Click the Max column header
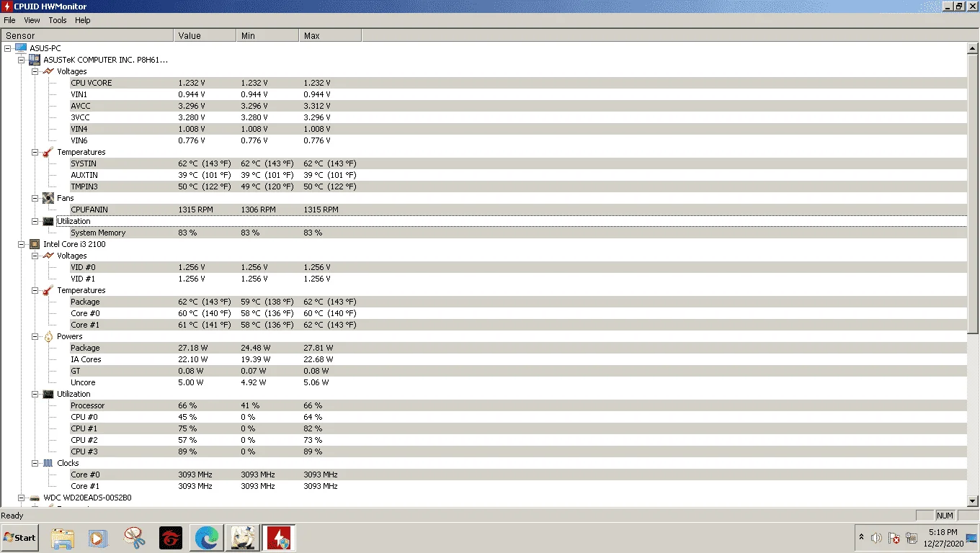The height and width of the screenshot is (553, 980). (x=330, y=35)
